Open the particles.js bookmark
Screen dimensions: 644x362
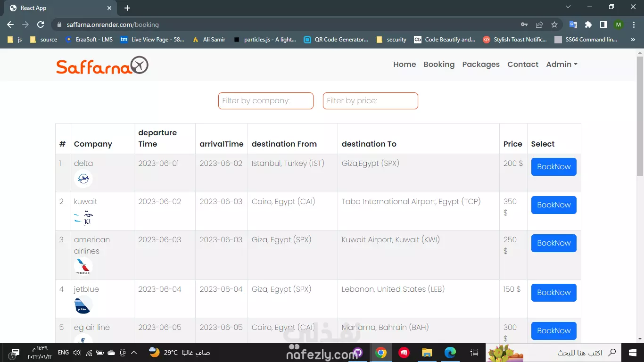point(265,40)
